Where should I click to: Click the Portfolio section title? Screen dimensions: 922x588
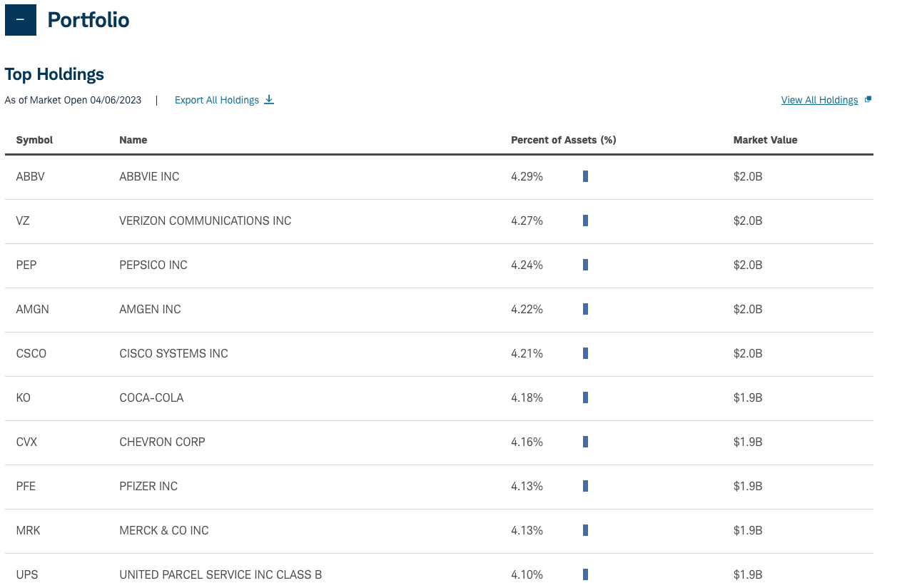coord(88,20)
